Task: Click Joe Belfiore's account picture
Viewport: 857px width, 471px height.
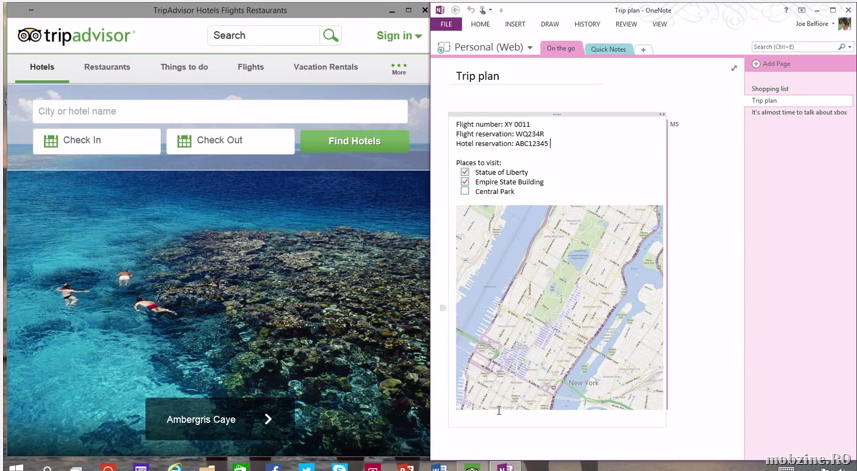Action: coord(844,24)
